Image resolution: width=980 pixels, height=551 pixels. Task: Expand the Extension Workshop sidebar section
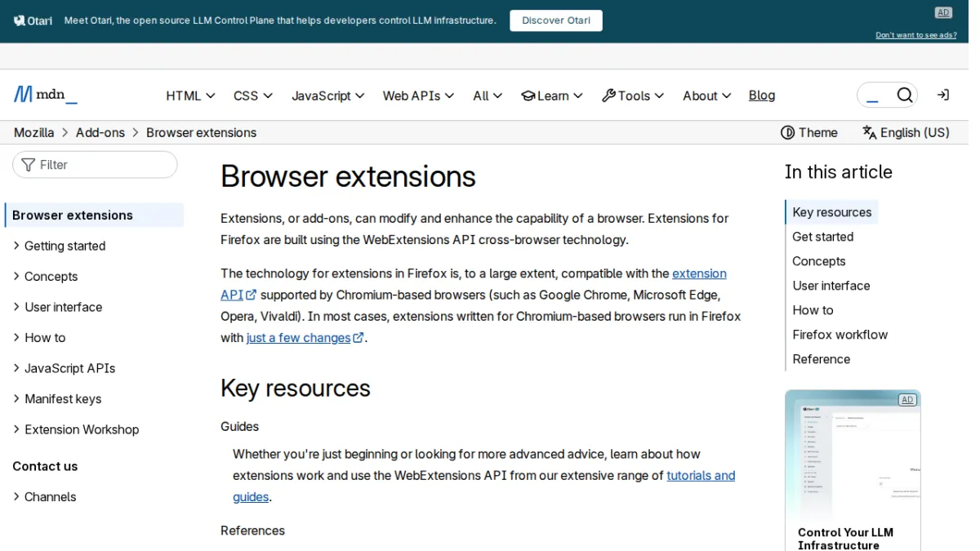point(75,429)
